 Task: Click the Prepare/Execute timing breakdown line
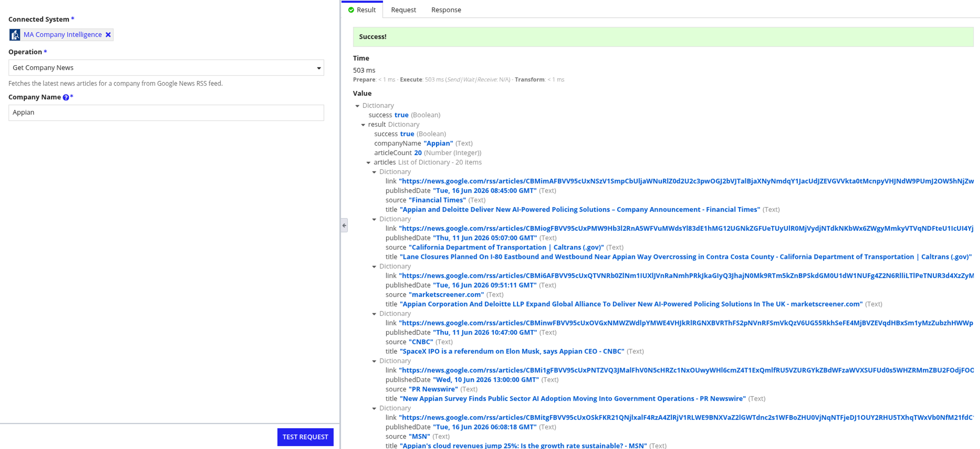[458, 80]
